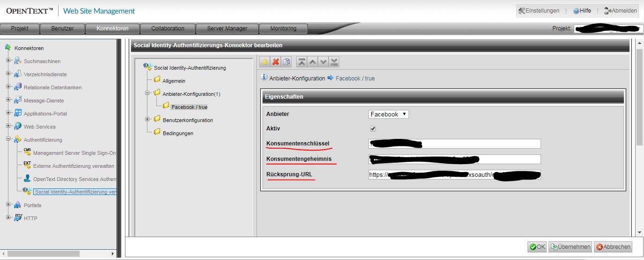This screenshot has height=260, width=644.
Task: Open the Anbieter dropdown showing Facebook
Action: click(388, 114)
